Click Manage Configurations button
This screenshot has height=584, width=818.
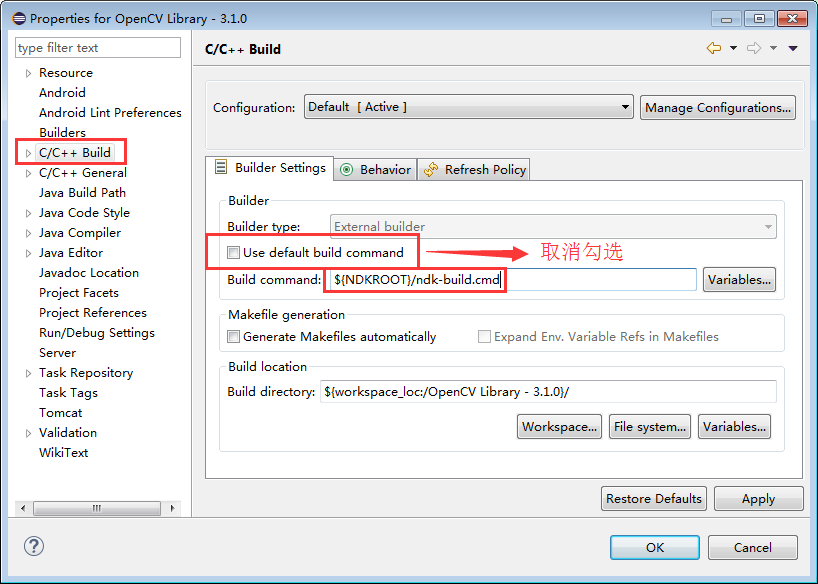[718, 108]
